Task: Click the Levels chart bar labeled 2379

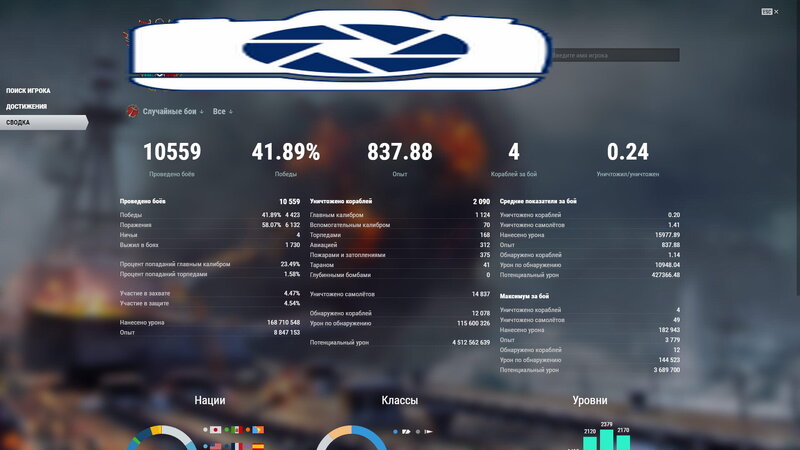Action: (606, 439)
